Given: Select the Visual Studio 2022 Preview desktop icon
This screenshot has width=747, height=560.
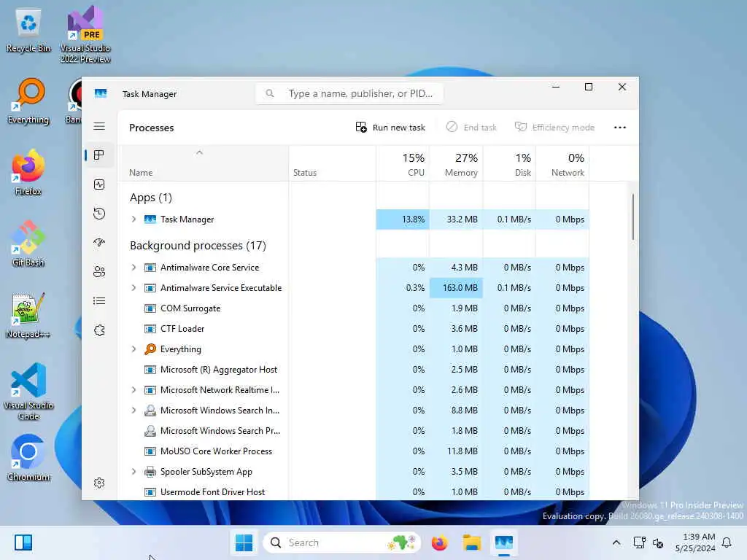Looking at the screenshot, I should tap(85, 34).
